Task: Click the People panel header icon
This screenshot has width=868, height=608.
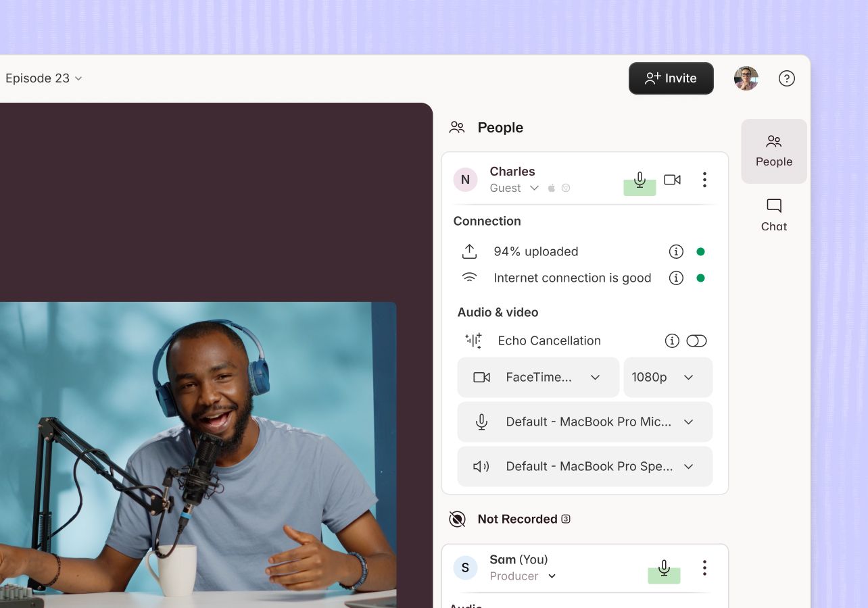Action: point(457,127)
